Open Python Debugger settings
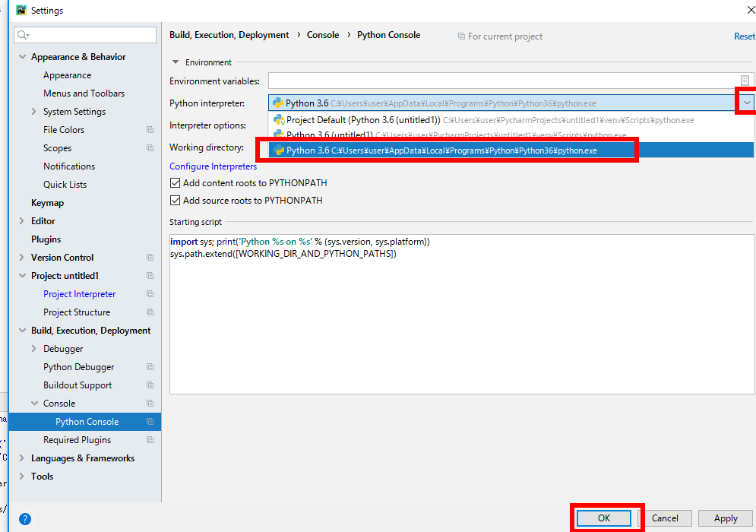 (x=78, y=367)
